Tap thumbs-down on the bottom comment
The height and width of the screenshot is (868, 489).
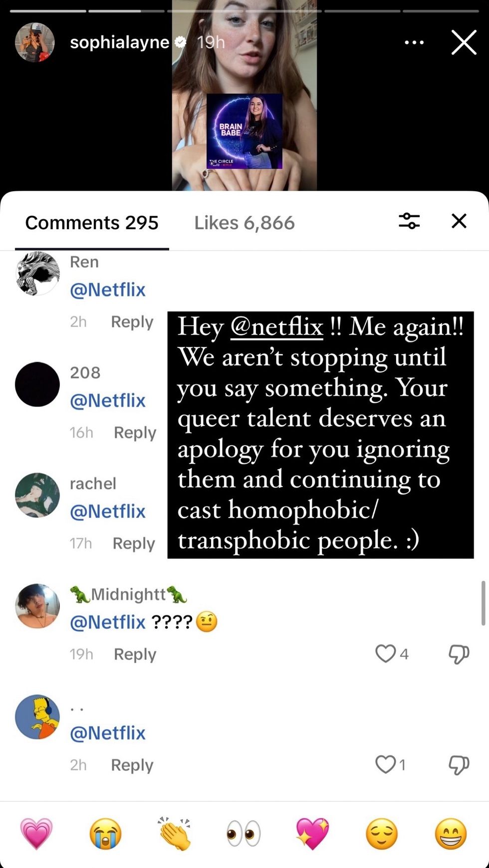tap(459, 764)
